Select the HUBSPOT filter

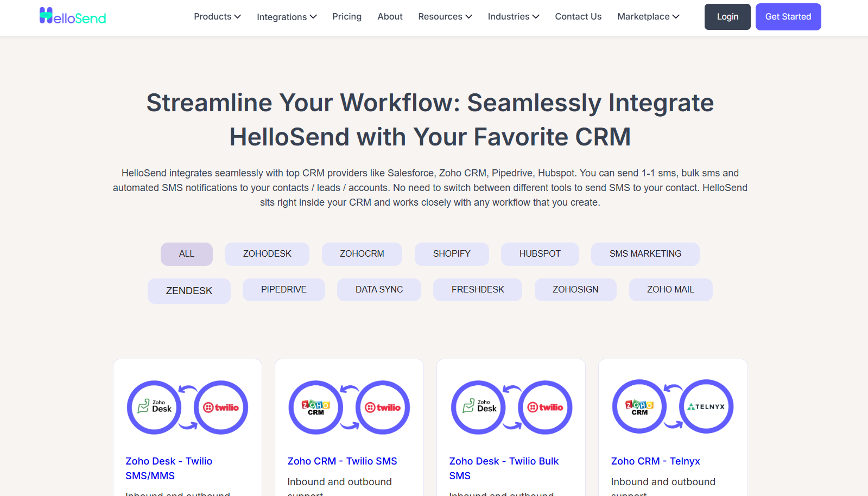pos(540,253)
